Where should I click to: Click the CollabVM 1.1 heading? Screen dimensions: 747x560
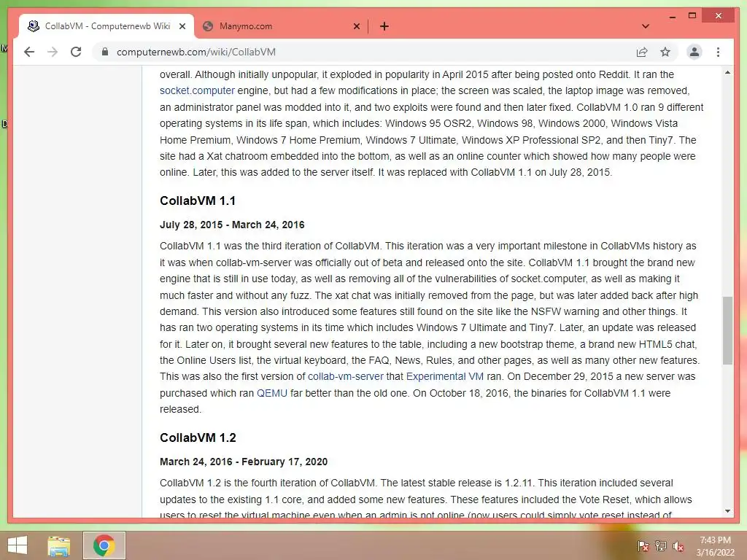point(198,201)
